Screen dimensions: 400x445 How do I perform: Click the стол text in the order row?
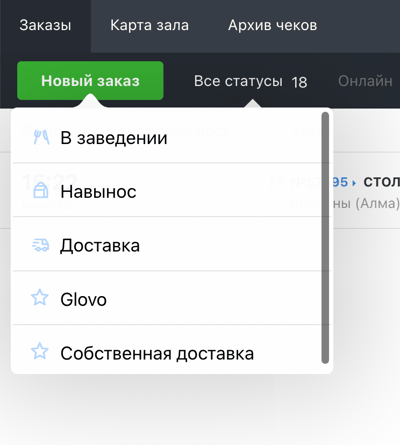(x=382, y=182)
